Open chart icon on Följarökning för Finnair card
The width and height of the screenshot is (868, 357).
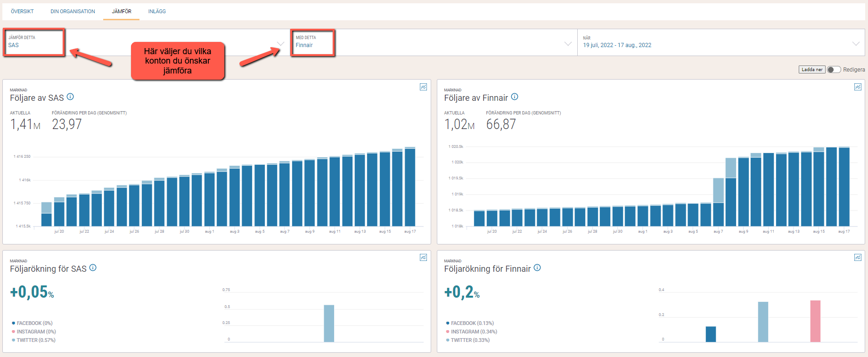[858, 257]
